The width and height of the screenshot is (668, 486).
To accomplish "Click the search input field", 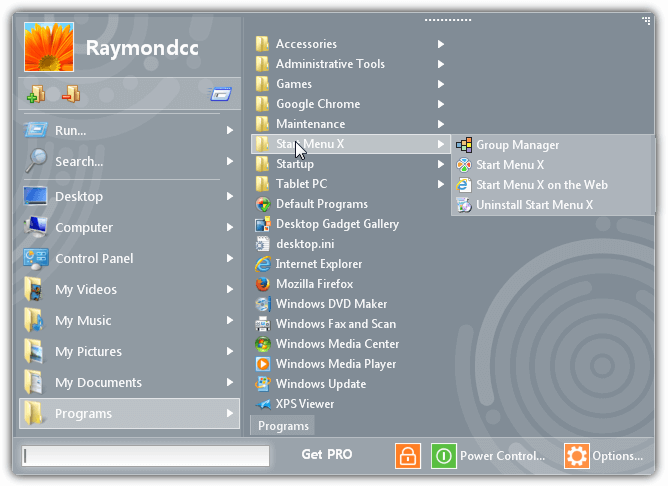I will tap(146, 456).
